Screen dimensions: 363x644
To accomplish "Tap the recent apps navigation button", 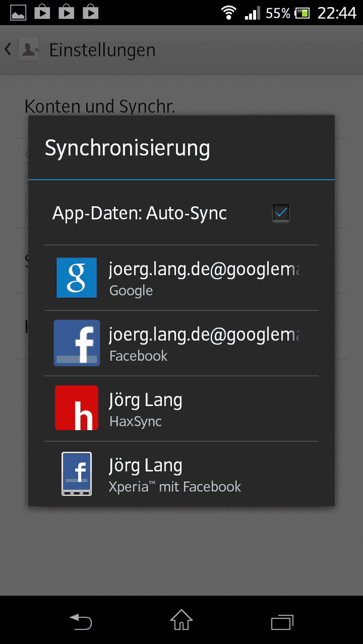I will point(282,621).
